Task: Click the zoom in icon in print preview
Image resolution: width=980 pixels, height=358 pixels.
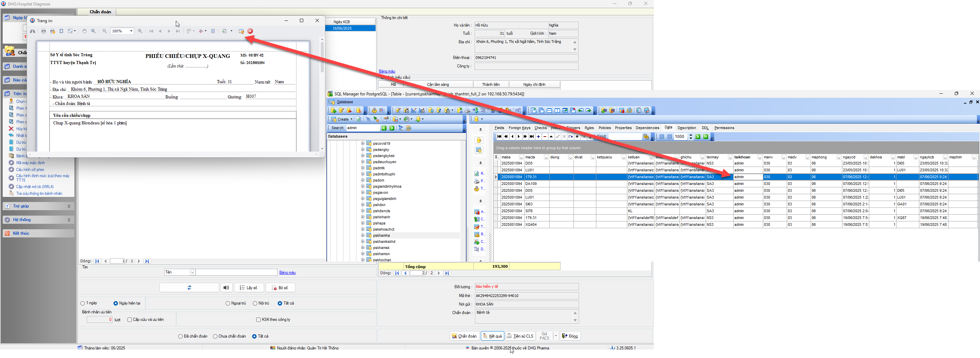Action: coord(140,31)
